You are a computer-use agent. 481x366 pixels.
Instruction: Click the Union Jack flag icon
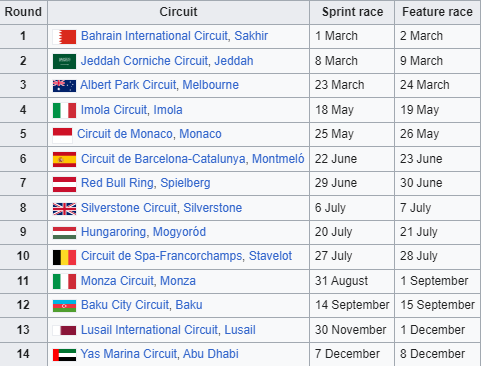pyautogui.click(x=64, y=209)
